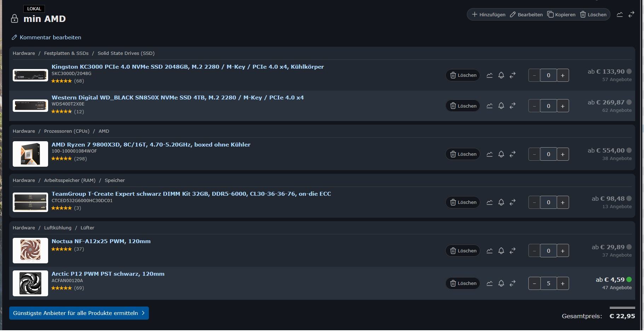The image size is (644, 332).
Task: Delete Noctua NF-A12x25 from the list
Action: click(x=463, y=251)
